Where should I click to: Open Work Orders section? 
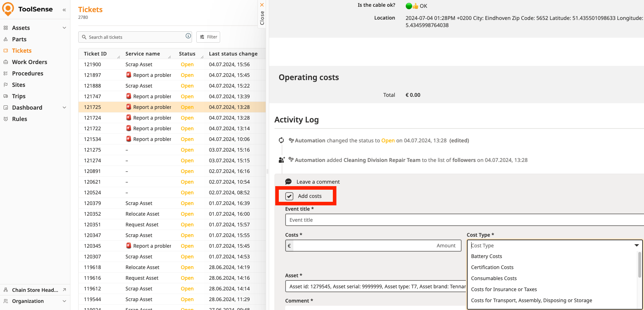click(30, 62)
